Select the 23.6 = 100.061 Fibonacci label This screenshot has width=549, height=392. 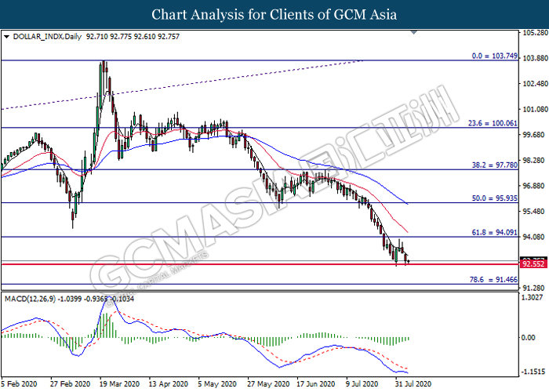(493, 123)
